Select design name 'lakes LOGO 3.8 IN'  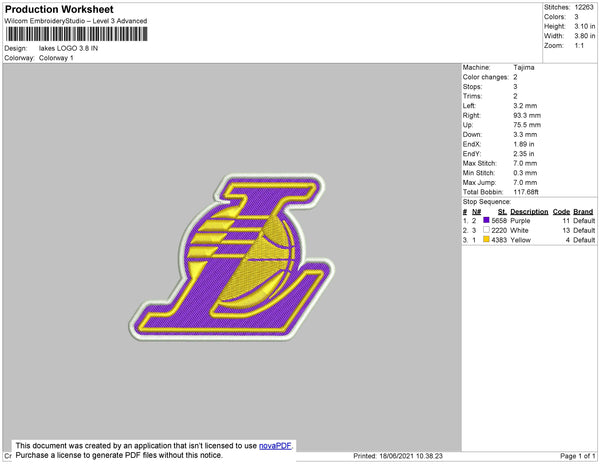tap(68, 48)
